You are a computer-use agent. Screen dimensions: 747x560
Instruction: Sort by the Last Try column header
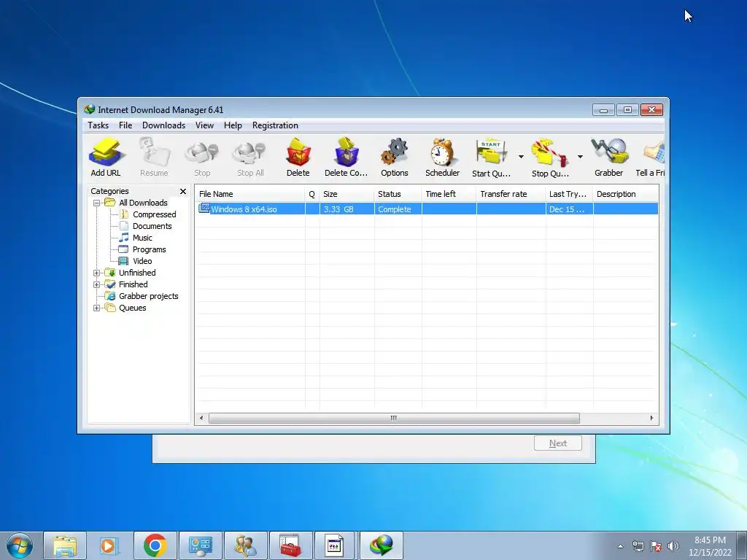(x=569, y=194)
